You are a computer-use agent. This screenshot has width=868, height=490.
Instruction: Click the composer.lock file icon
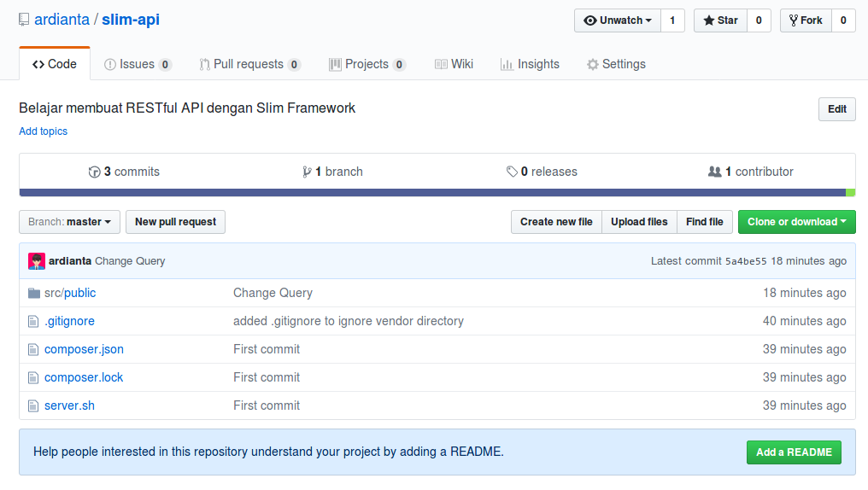[33, 377]
